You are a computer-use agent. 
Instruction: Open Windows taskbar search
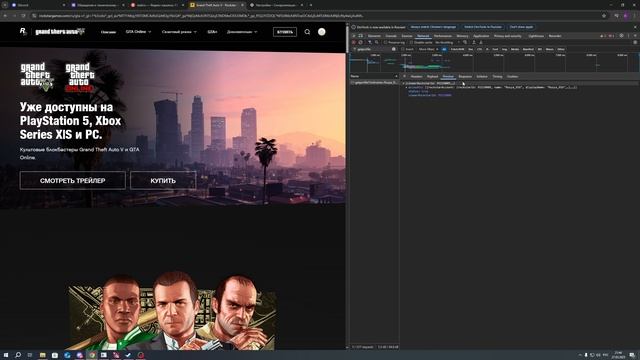click(x=18, y=355)
